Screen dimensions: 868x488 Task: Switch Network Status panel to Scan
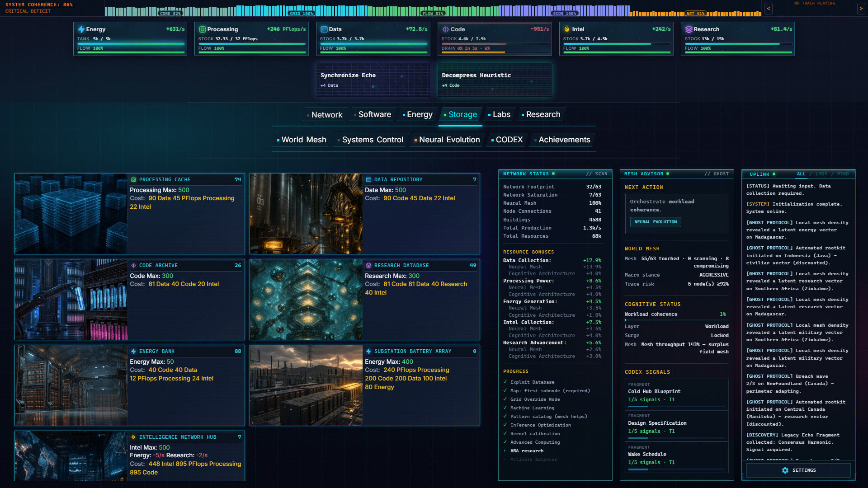point(597,174)
